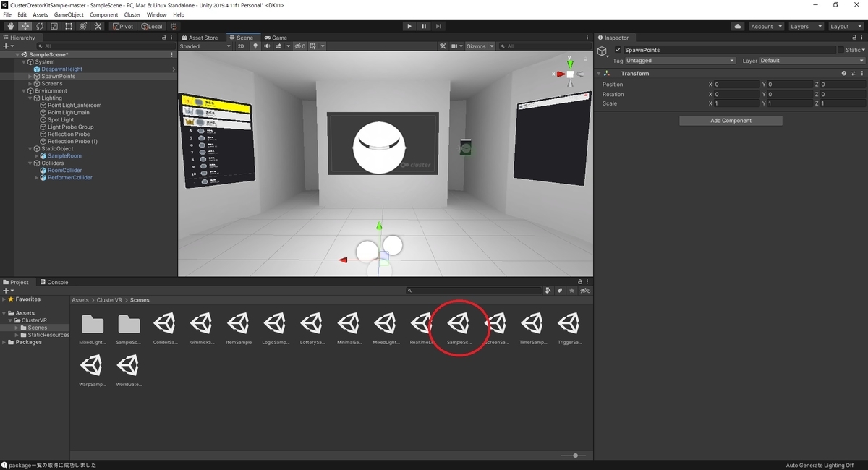Viewport: 868px width, 470px height.
Task: Open Layers dropdown
Action: (805, 26)
